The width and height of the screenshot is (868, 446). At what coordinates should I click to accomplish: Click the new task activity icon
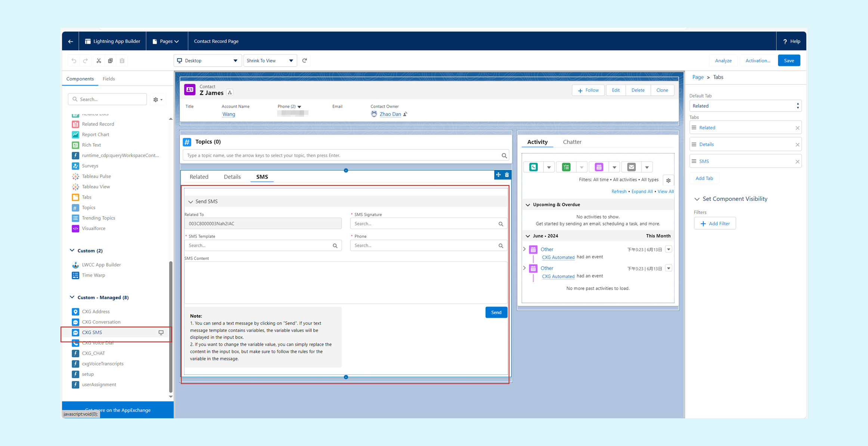point(566,167)
